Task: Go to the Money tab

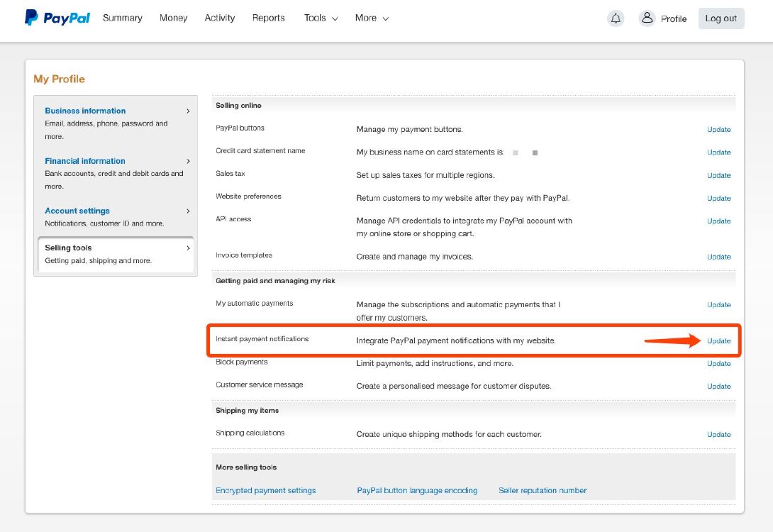Action: [174, 18]
